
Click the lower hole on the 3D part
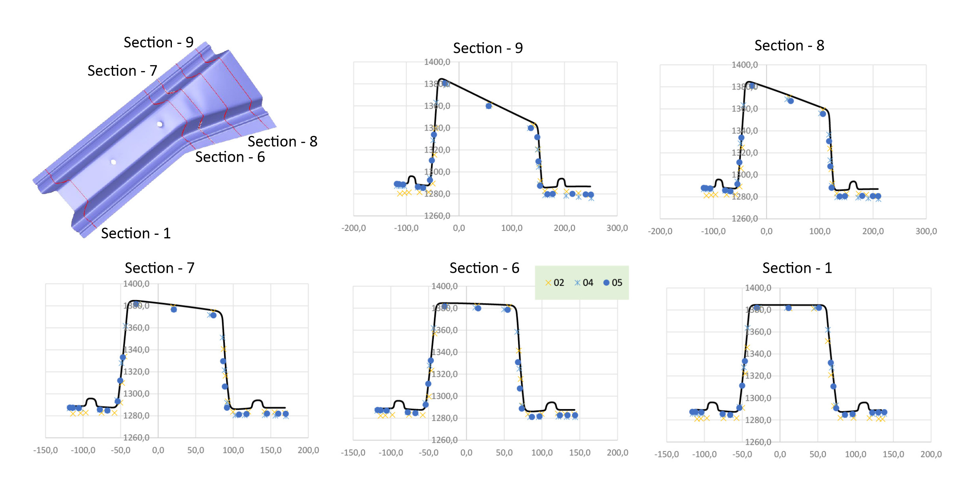click(x=113, y=162)
